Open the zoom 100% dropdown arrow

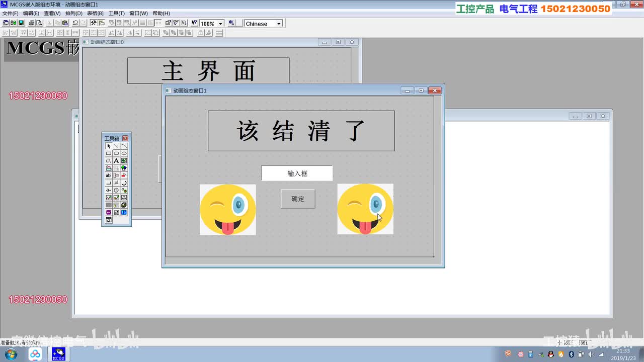[220, 24]
